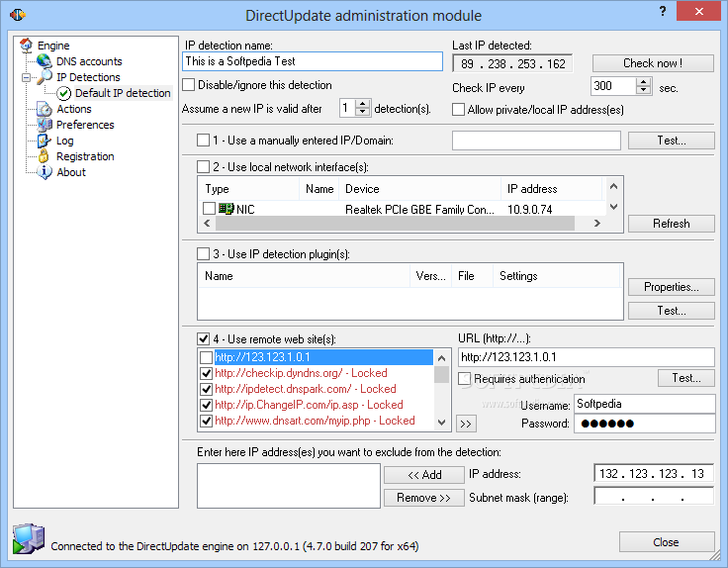728x568 pixels.
Task: Click the IP Detections magnifier icon
Action: [x=45, y=76]
